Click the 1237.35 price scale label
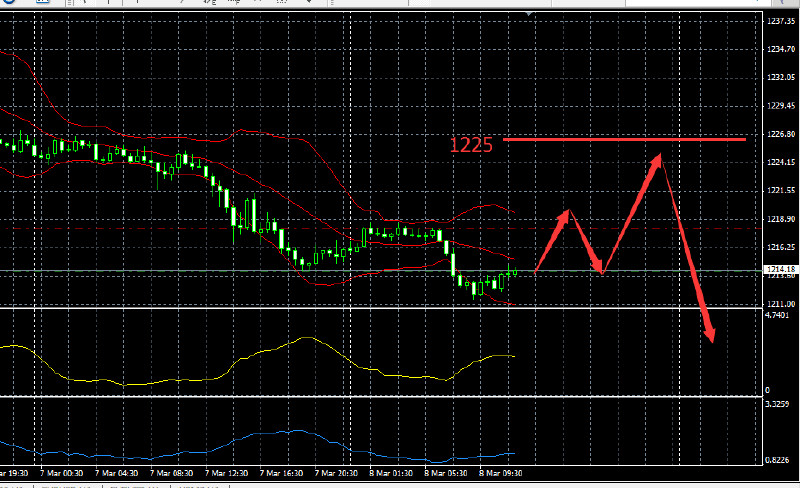This screenshot has width=800, height=488. coord(780,21)
